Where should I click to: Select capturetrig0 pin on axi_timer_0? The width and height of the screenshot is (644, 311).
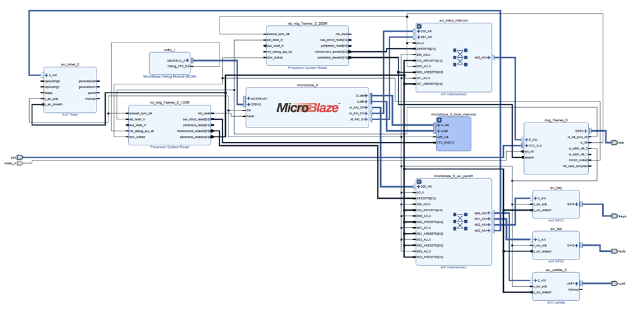[51, 81]
